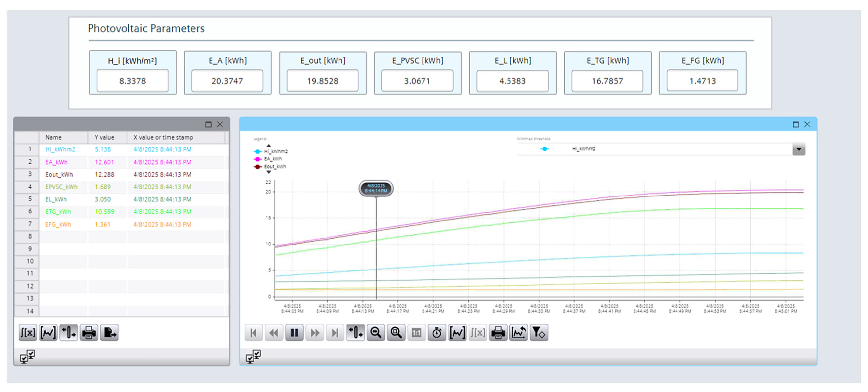Click the Y value column header
Viewport: 868px width, 392px height.
105,137
